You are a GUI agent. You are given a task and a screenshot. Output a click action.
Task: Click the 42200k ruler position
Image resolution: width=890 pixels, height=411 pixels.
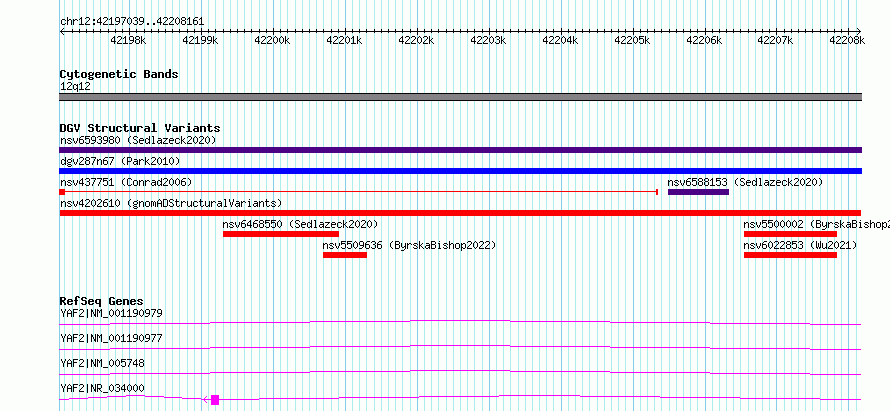[272, 40]
